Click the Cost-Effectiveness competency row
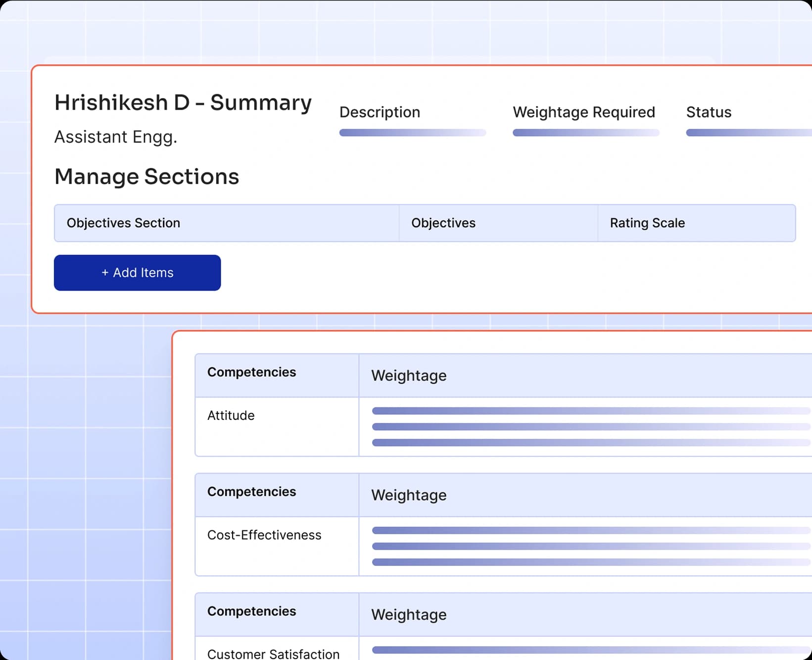The height and width of the screenshot is (660, 812). [x=264, y=535]
